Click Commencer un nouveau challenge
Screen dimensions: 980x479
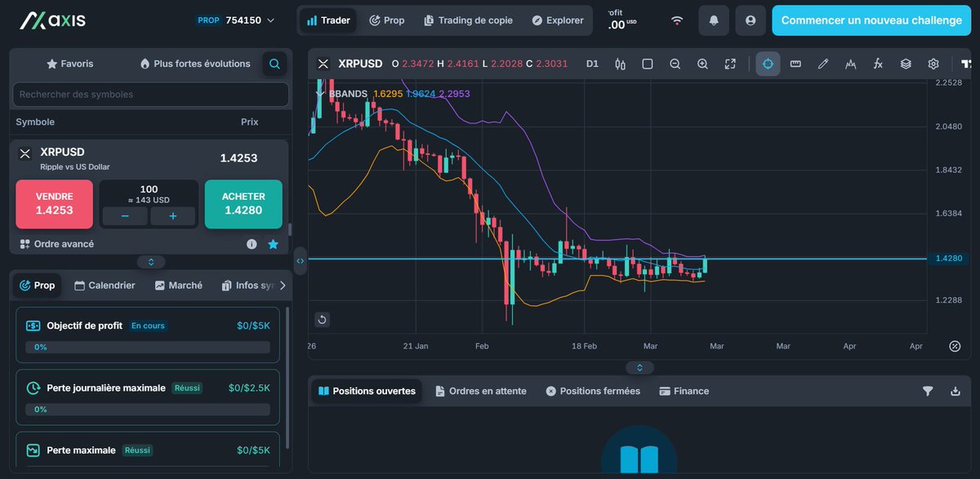point(871,20)
